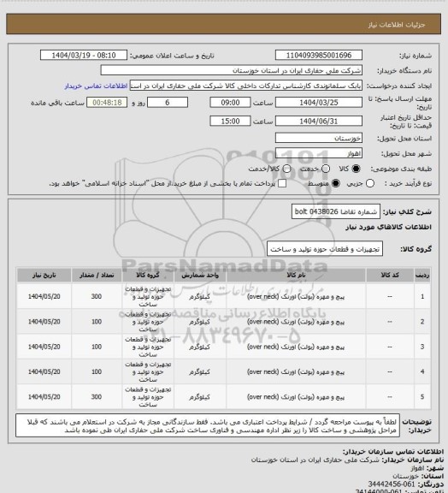This screenshot has height=493, width=448.
Task: Click the item name in row 1
Action: click(x=296, y=296)
